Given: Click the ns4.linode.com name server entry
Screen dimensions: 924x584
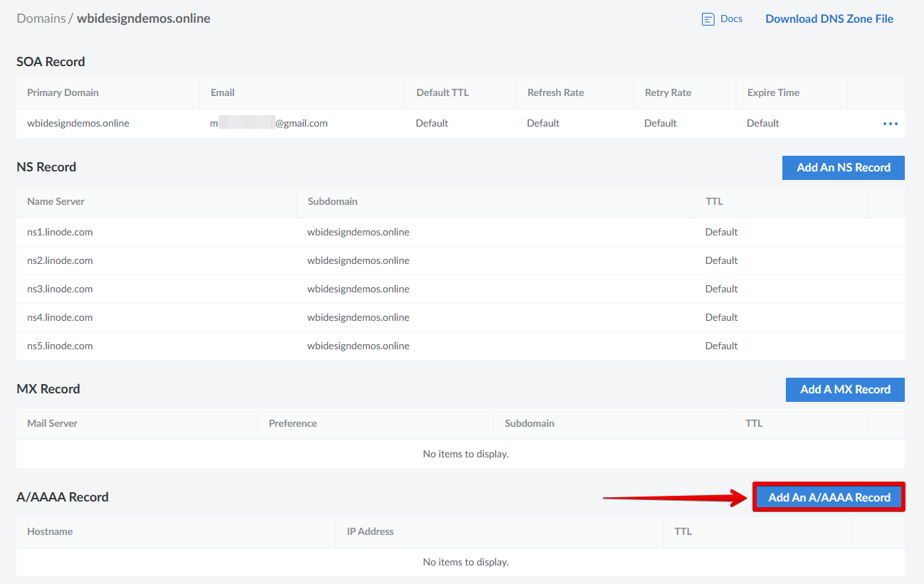Looking at the screenshot, I should [60, 317].
